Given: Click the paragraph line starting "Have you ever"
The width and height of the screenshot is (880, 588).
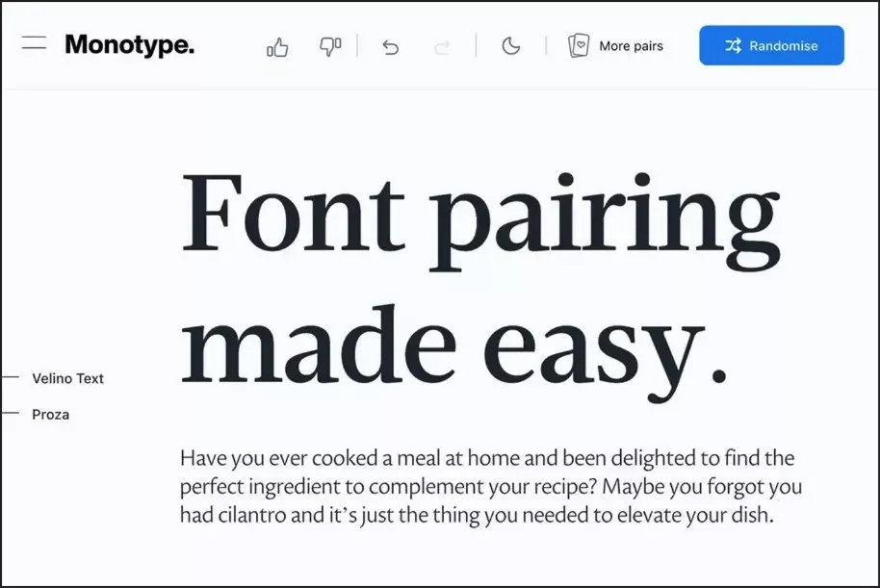Looking at the screenshot, I should (486, 458).
